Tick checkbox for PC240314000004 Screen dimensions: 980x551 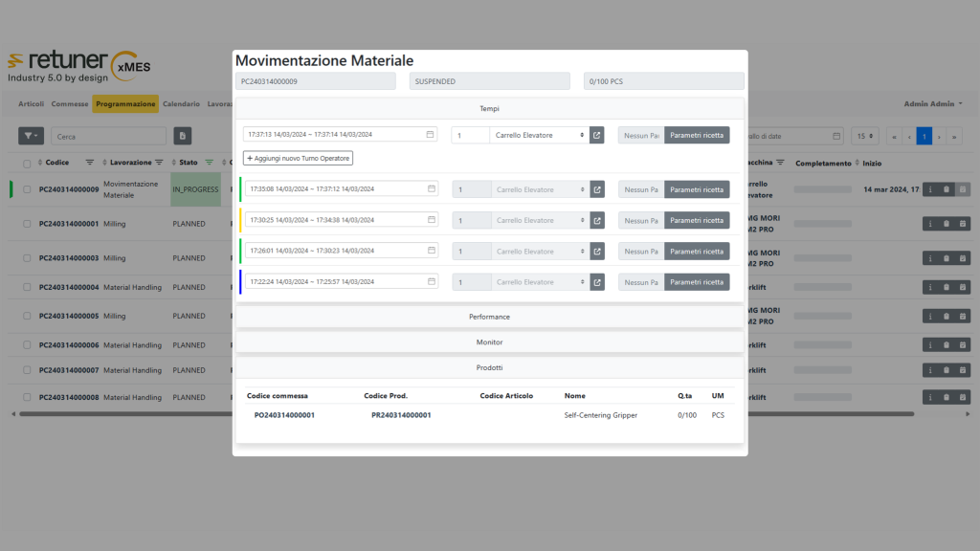coord(27,287)
